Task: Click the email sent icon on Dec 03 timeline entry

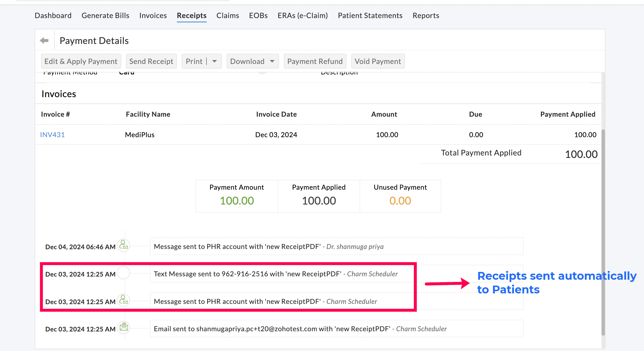Action: 124,328
